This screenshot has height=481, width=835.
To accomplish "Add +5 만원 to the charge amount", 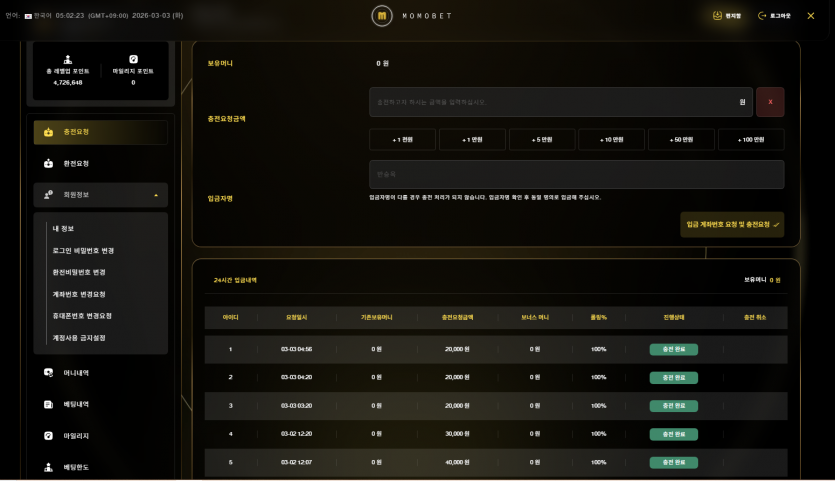I will coord(542,140).
